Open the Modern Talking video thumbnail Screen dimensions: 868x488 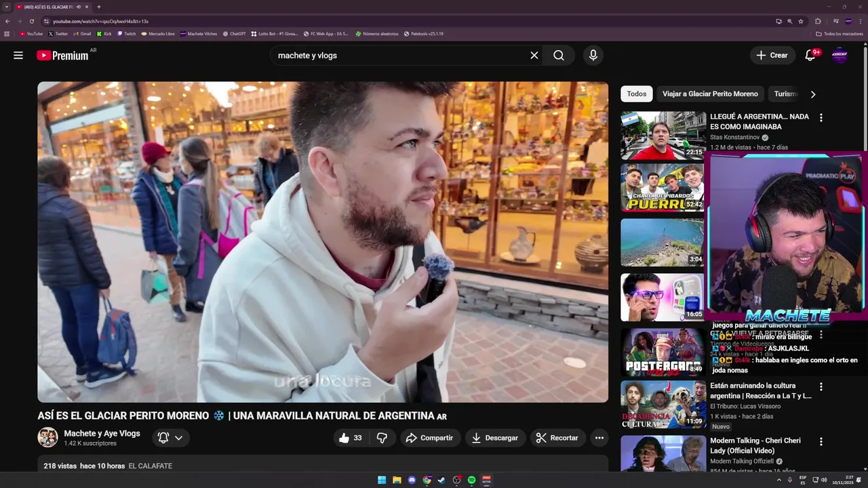coord(663,453)
